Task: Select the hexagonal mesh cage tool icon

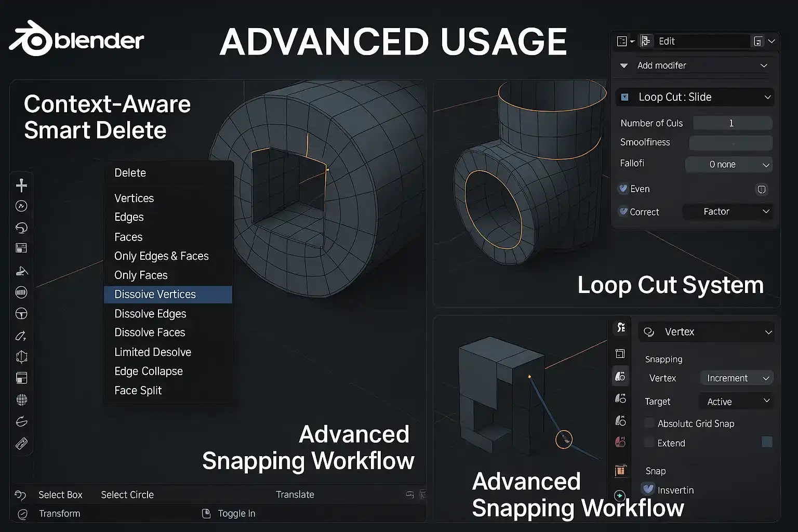Action: (x=21, y=357)
